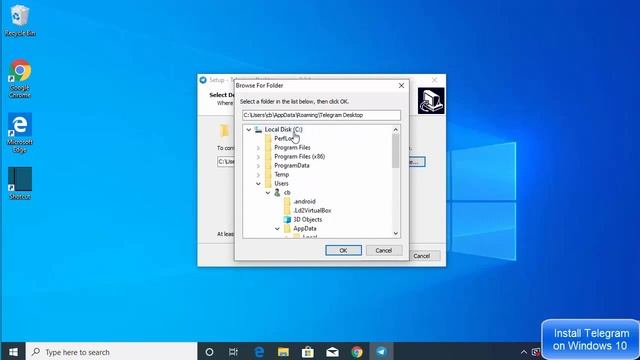
Task: Click the Cortana circle icon in taskbar
Action: [x=209, y=352]
